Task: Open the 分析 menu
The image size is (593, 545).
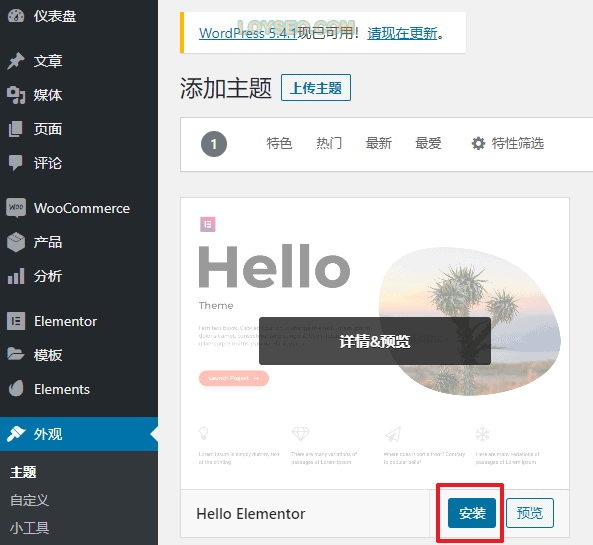Action: coord(79,276)
